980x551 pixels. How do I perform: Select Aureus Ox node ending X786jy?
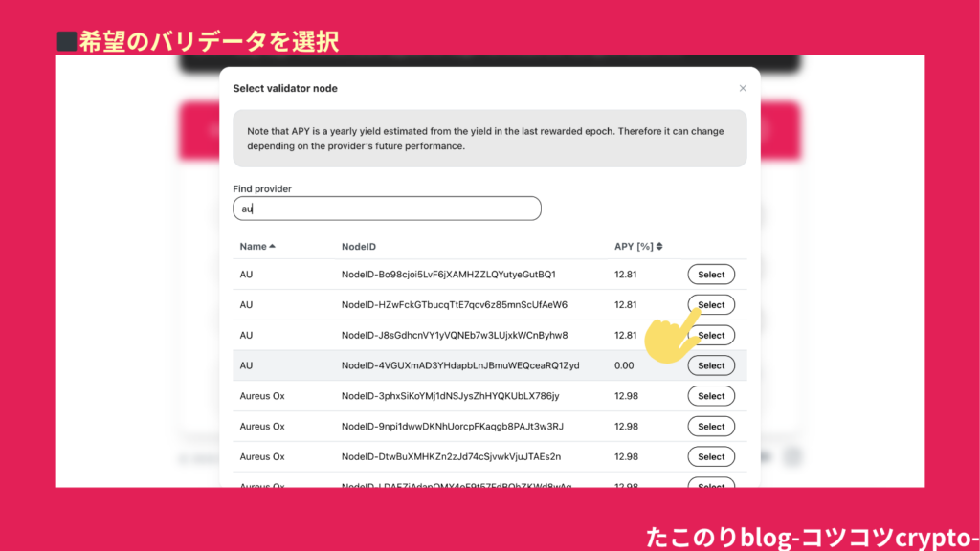point(711,396)
